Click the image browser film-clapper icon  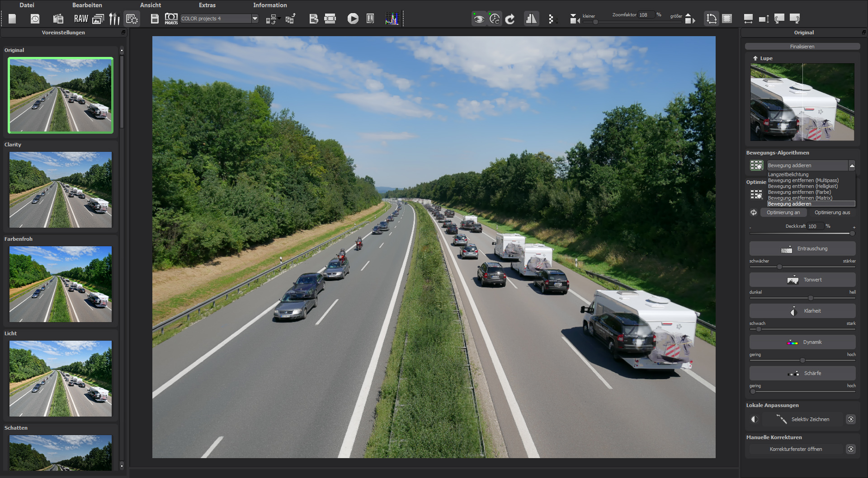(58, 19)
